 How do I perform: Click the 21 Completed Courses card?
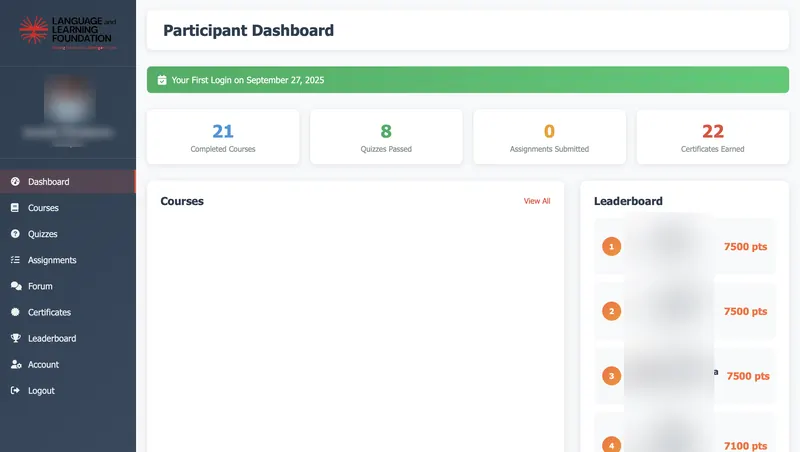[x=223, y=137]
